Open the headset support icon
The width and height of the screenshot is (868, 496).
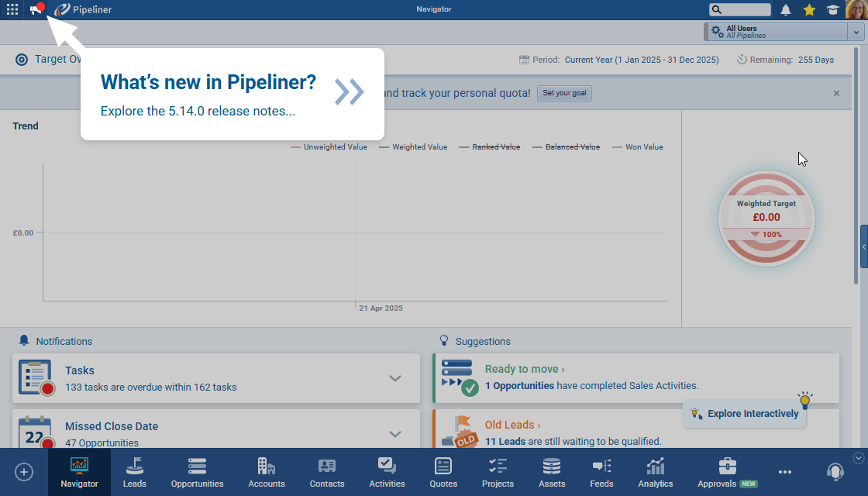click(x=835, y=471)
